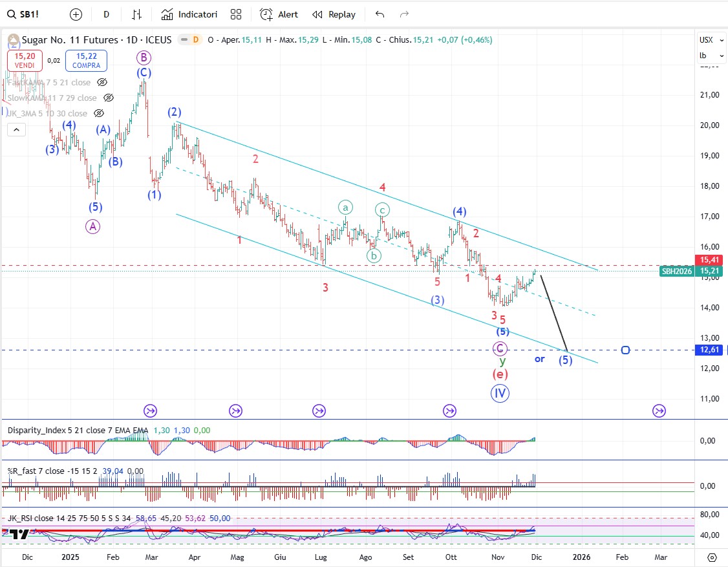Image resolution: width=728 pixels, height=567 pixels.
Task: Open the Indicatori menu
Action: 189,14
